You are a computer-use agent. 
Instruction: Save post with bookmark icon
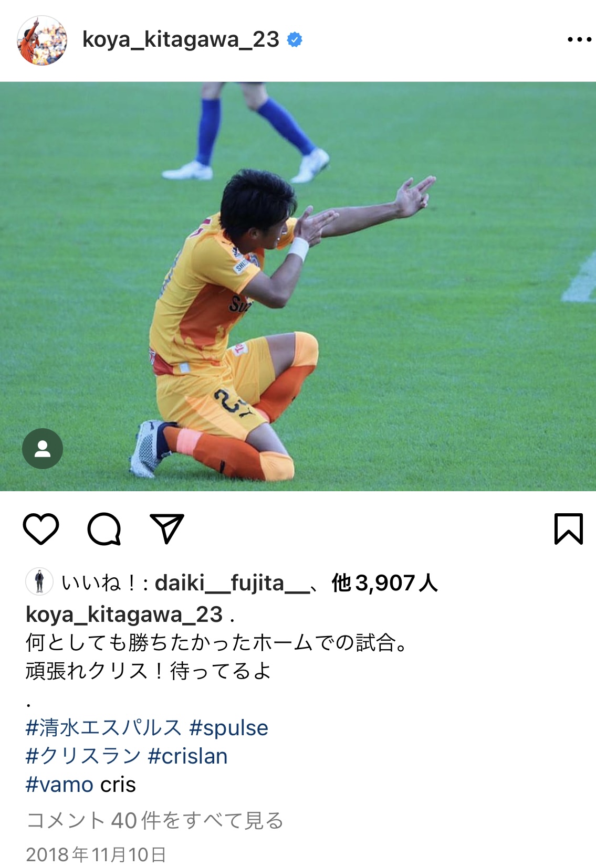(x=569, y=528)
